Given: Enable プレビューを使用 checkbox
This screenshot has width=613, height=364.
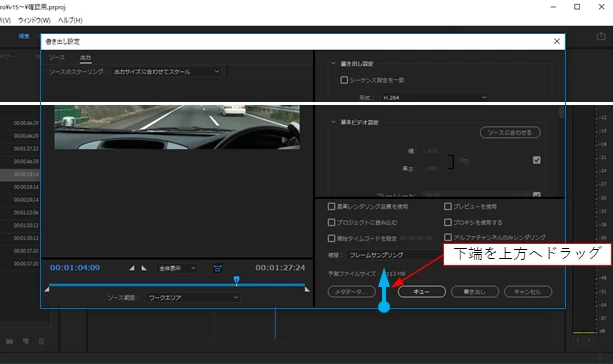Looking at the screenshot, I should 448,206.
